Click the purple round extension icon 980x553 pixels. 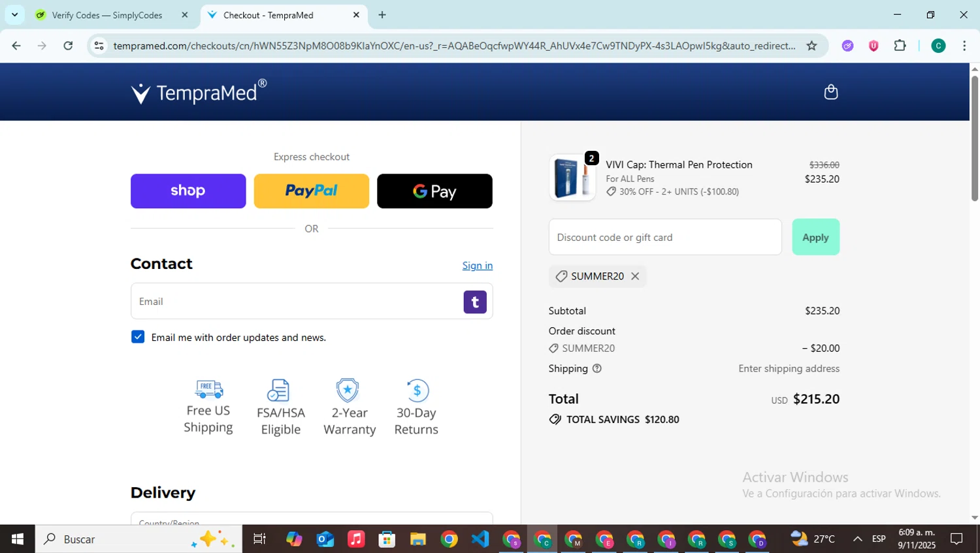(x=847, y=46)
